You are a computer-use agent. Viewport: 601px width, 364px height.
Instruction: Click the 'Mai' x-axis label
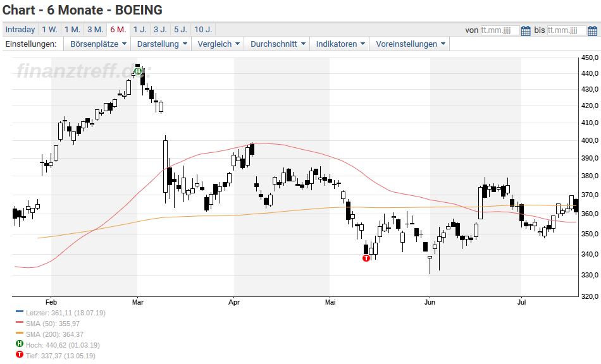coord(330,302)
